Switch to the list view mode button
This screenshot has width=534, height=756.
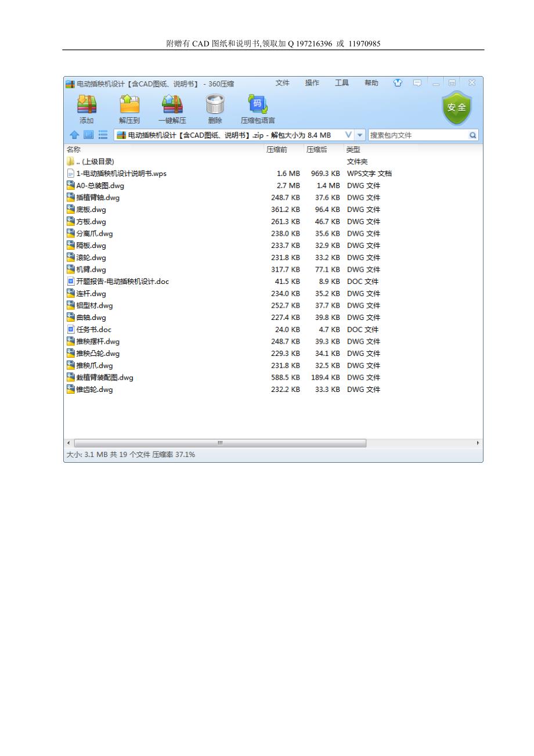103,135
